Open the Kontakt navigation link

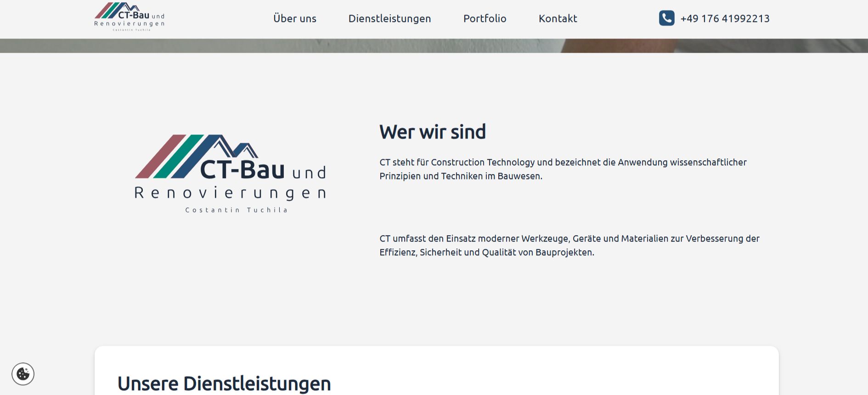tap(558, 19)
